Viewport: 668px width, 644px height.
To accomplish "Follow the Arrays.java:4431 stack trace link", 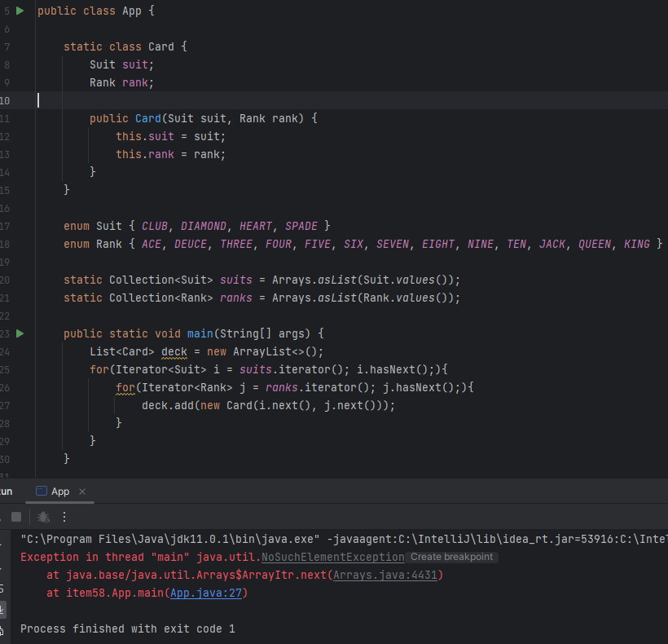I will tap(385, 575).
